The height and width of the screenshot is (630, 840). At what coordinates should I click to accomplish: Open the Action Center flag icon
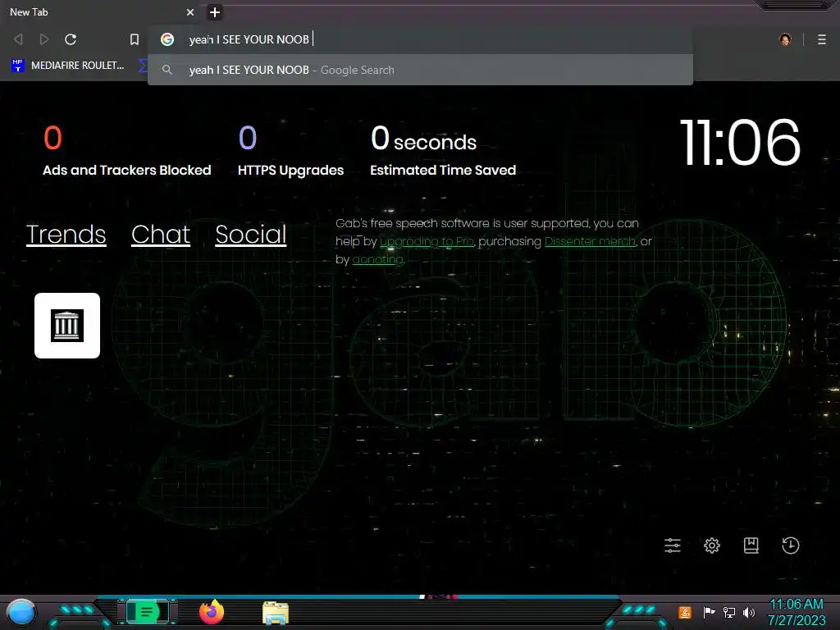pos(709,612)
